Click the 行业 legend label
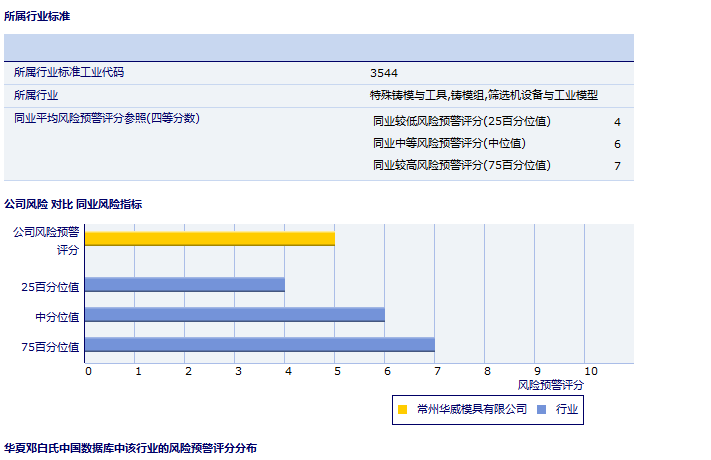The height and width of the screenshot is (460, 711). [567, 409]
